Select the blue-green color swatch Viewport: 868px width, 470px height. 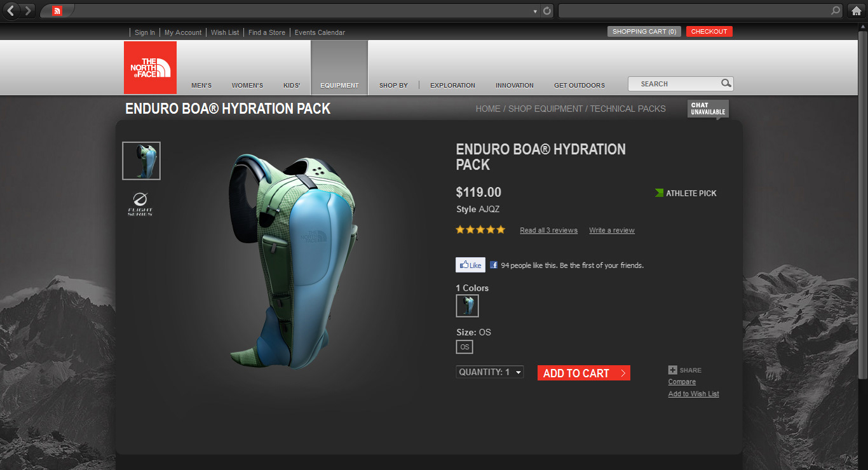coord(467,305)
